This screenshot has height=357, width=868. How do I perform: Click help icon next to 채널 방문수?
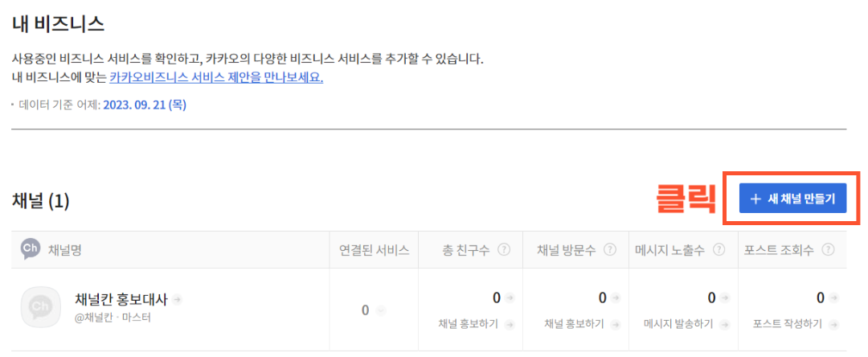coord(610,249)
